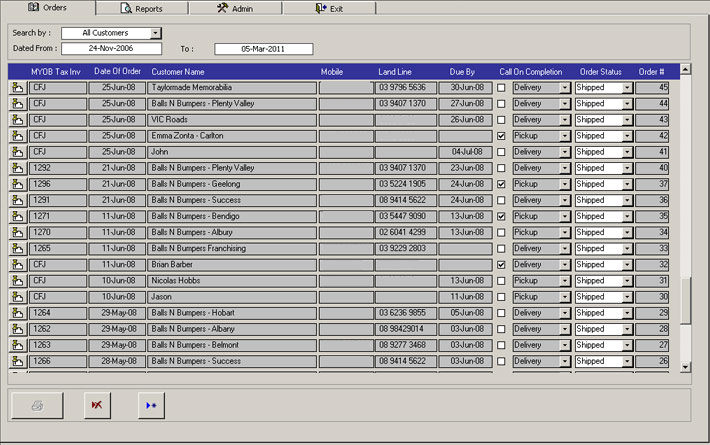Click the blue new record button

[151, 405]
